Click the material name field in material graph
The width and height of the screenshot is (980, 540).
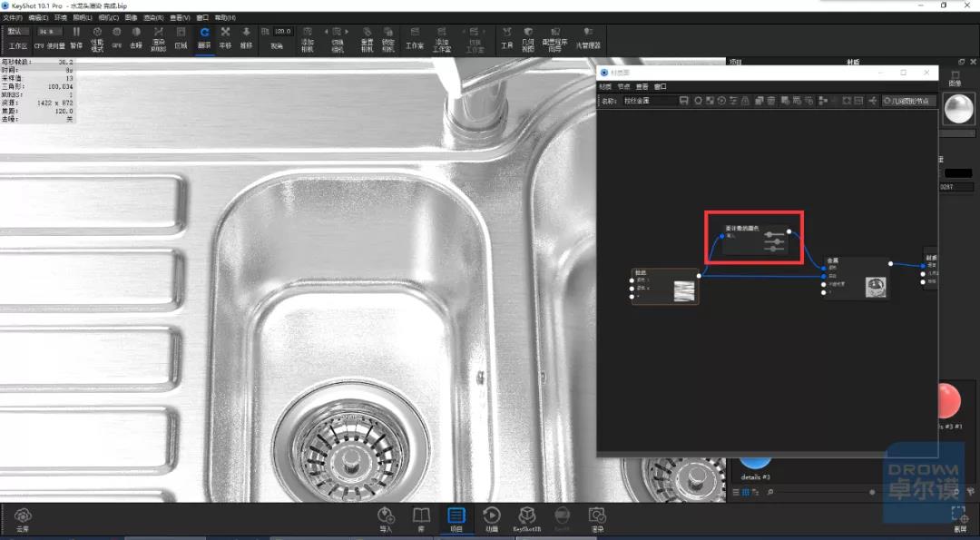pyautogui.click(x=649, y=101)
